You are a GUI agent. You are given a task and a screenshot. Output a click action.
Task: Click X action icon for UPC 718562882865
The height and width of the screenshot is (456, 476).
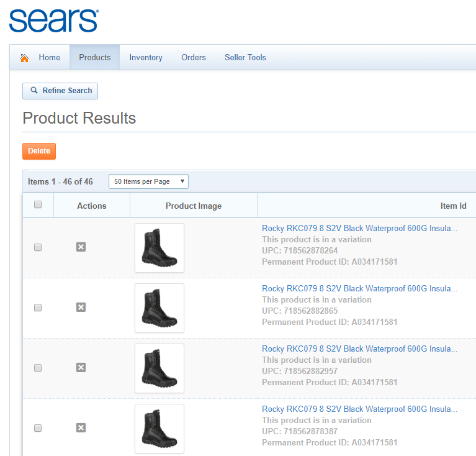point(81,307)
